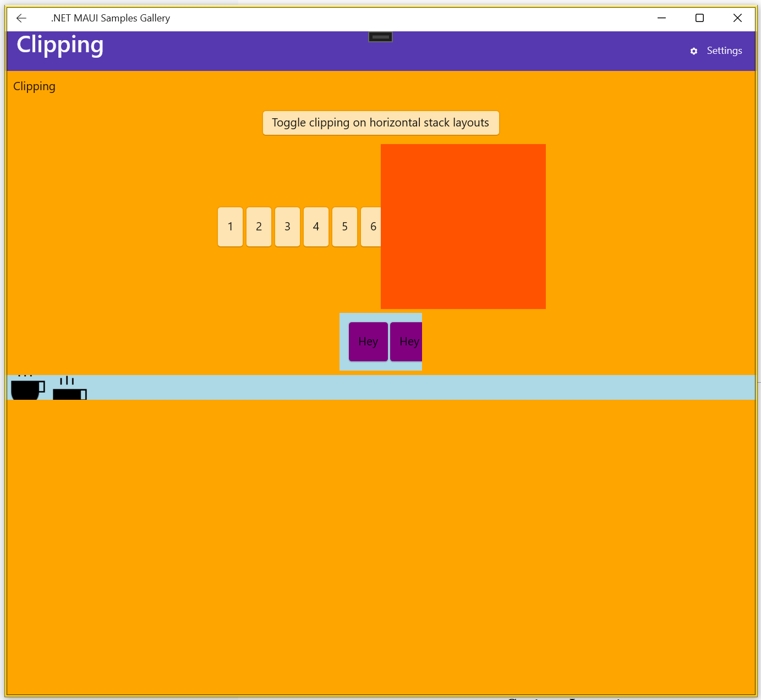This screenshot has height=700, width=761.
Task: Click the partially hidden 6 button
Action: pyautogui.click(x=371, y=227)
